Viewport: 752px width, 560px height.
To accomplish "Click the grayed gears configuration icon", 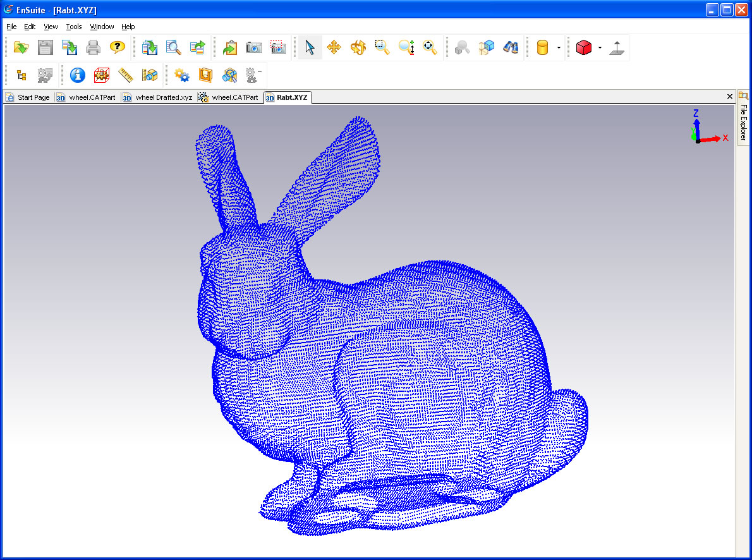I will click(45, 75).
